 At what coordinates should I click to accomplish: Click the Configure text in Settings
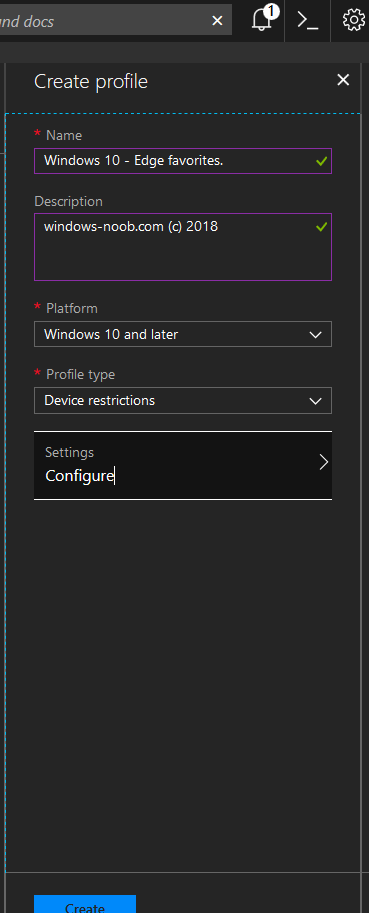click(80, 476)
